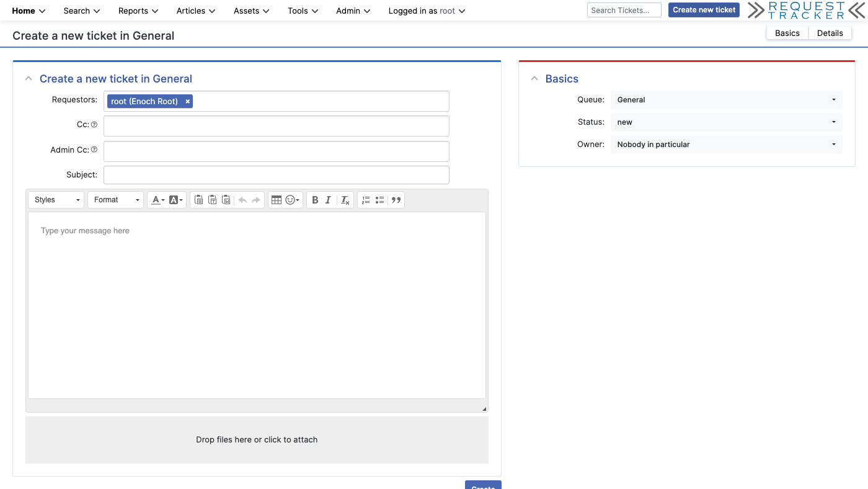Click the help icon next to Admin Cc
The image size is (868, 489).
coord(94,150)
